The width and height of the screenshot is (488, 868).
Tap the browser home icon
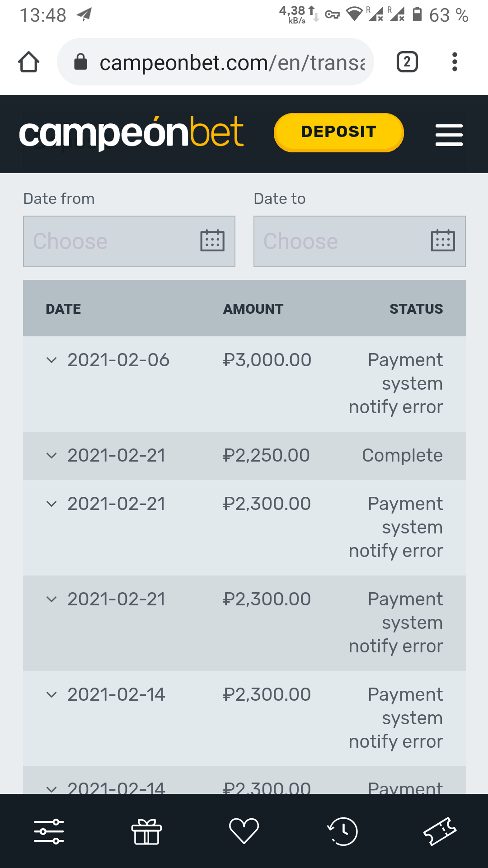coord(29,62)
